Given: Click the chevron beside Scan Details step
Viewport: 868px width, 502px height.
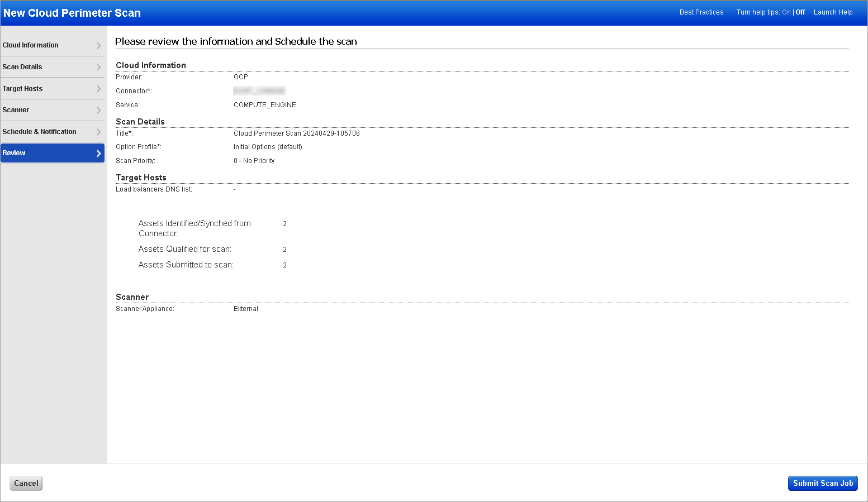Looking at the screenshot, I should point(99,66).
